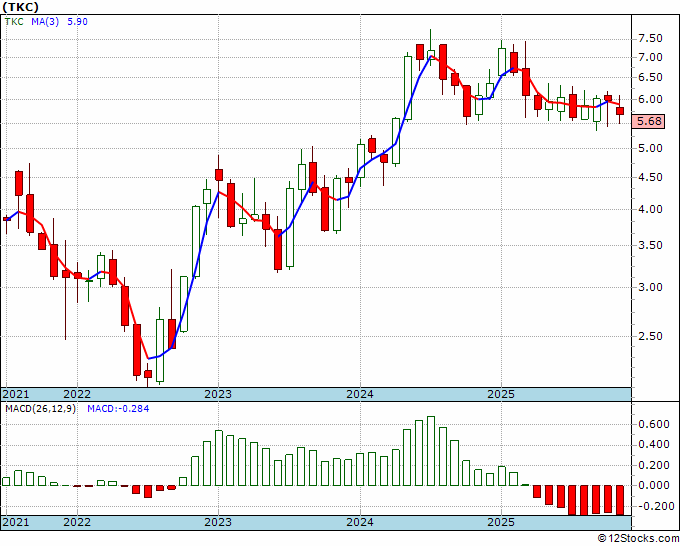Click the 5.00 price axis label
The height and width of the screenshot is (546, 680).
[x=650, y=148]
